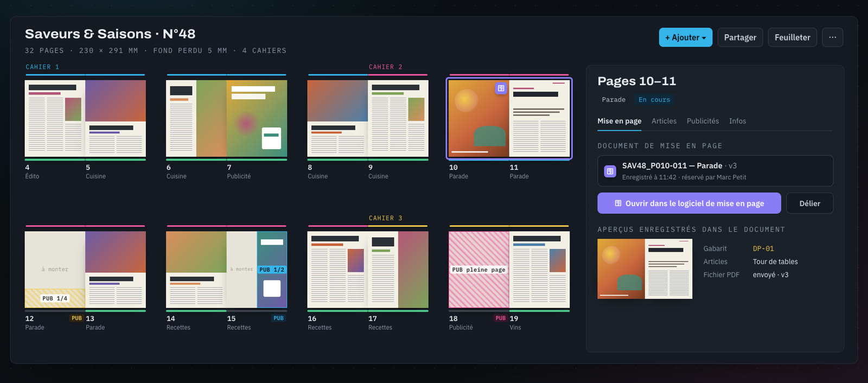Click the 'En cours' status tag
Screen dimensions: 868x383
pyautogui.click(x=654, y=100)
